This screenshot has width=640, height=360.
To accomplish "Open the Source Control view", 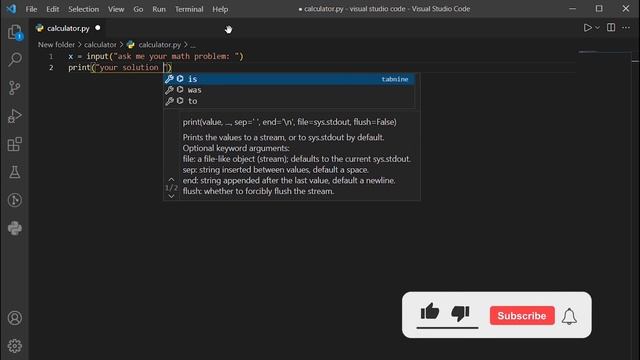I will [15, 87].
